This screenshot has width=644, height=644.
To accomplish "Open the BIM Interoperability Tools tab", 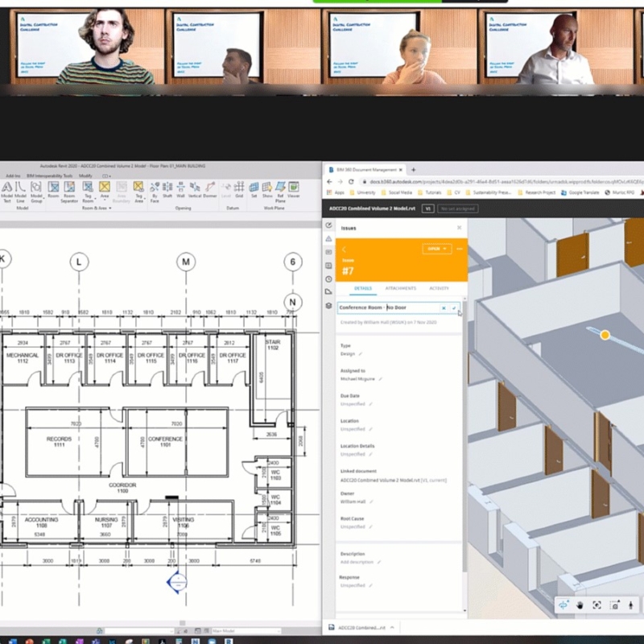I will click(49, 175).
